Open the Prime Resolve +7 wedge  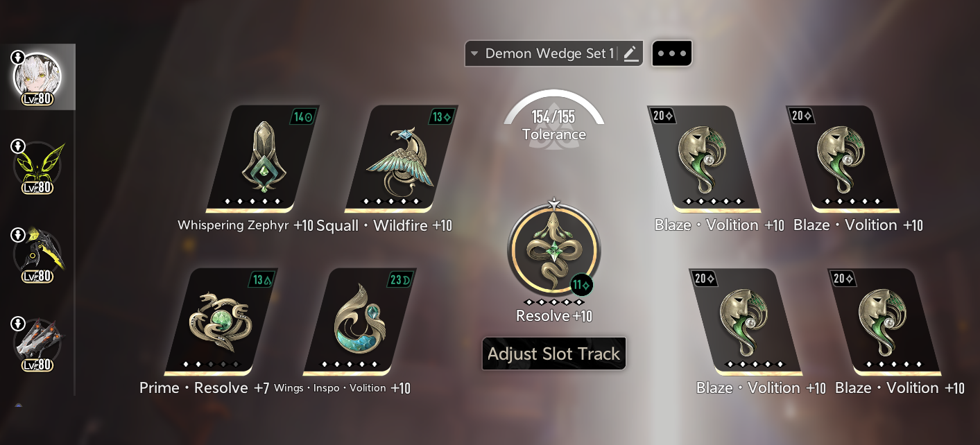click(x=221, y=322)
